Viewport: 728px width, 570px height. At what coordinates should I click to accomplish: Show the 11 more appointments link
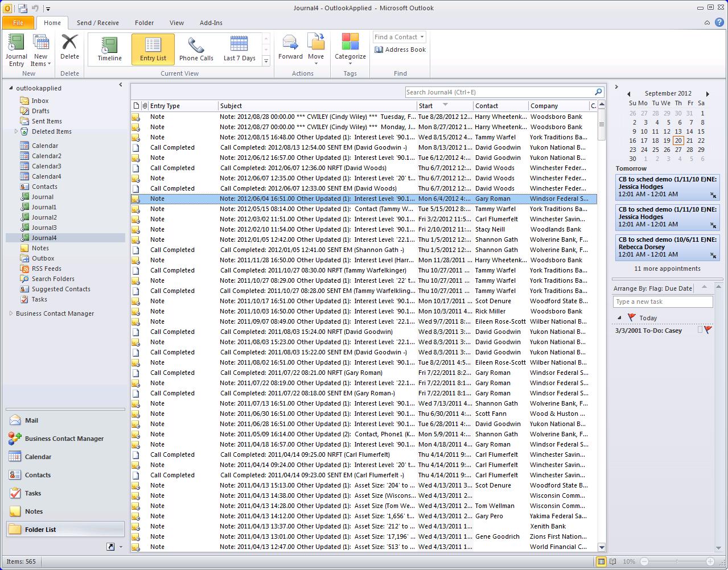[667, 269]
